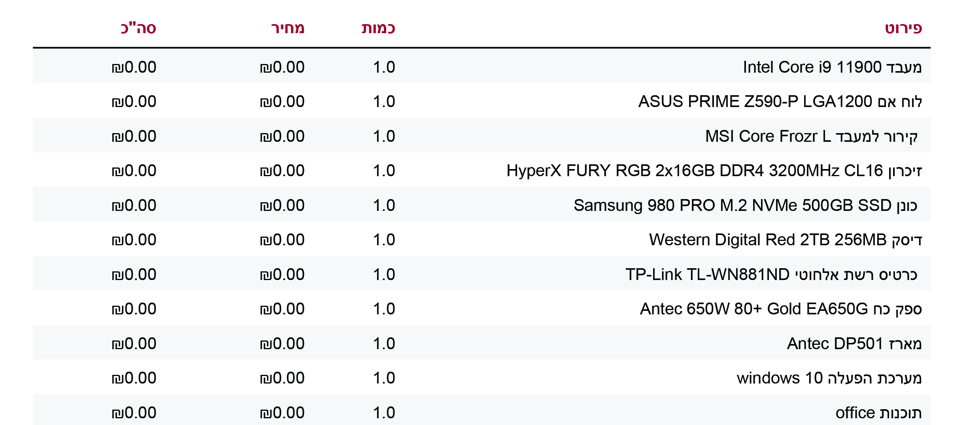This screenshot has height=425, width=980.
Task: Select the ASUS PRIME Z590-P LGA1200 description
Action: [x=780, y=102]
